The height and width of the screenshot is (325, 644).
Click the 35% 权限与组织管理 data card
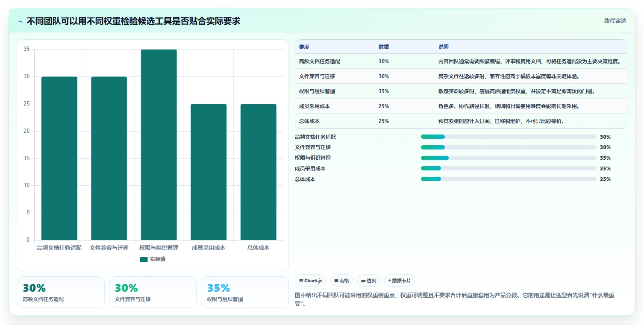(x=245, y=292)
